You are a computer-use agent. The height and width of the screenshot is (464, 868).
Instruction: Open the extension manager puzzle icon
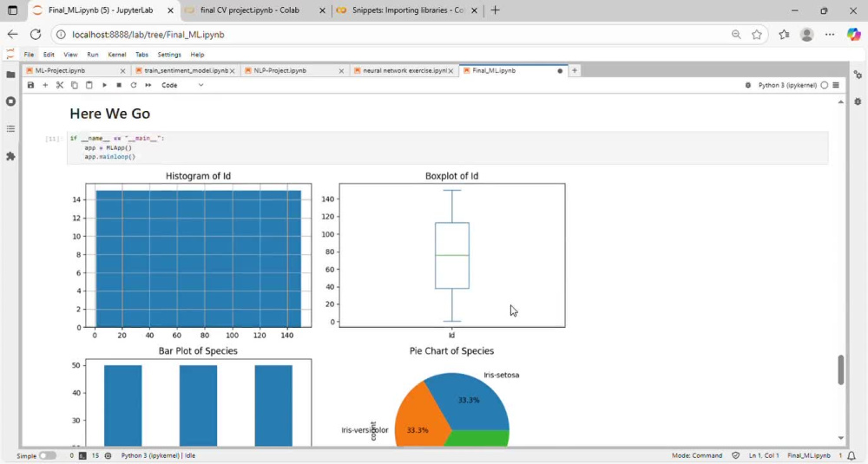10,156
